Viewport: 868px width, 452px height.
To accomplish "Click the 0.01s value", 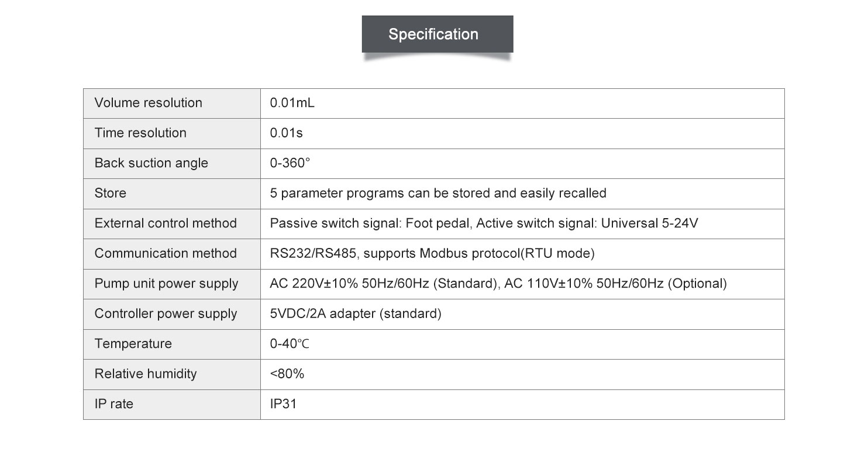I will 287,133.
